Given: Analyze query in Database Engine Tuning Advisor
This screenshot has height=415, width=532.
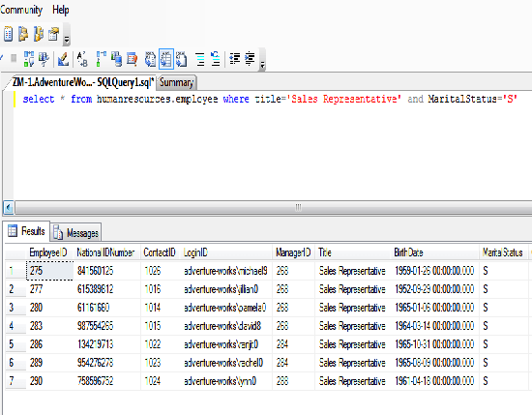Looking at the screenshot, I should tap(44, 59).
